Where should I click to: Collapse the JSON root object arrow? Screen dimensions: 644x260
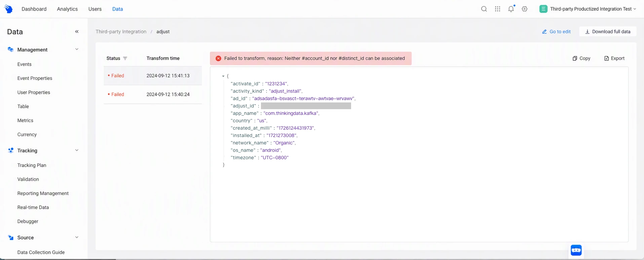[223, 76]
